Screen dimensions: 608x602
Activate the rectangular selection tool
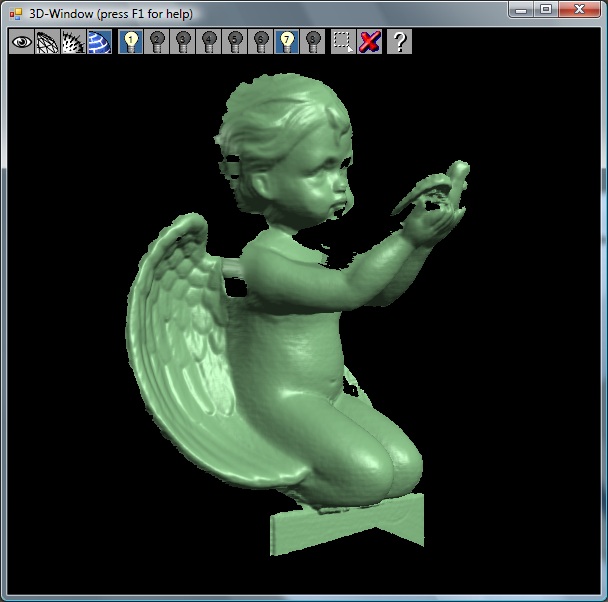pyautogui.click(x=344, y=41)
